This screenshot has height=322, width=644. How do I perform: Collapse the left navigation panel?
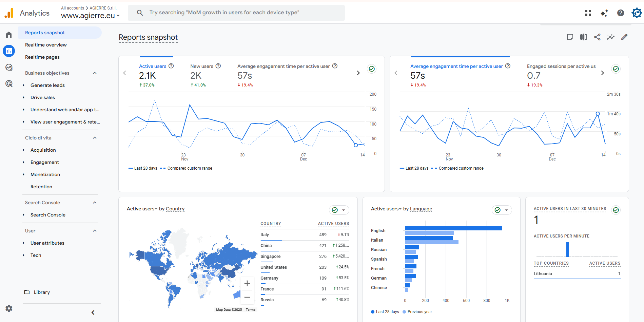(x=93, y=312)
